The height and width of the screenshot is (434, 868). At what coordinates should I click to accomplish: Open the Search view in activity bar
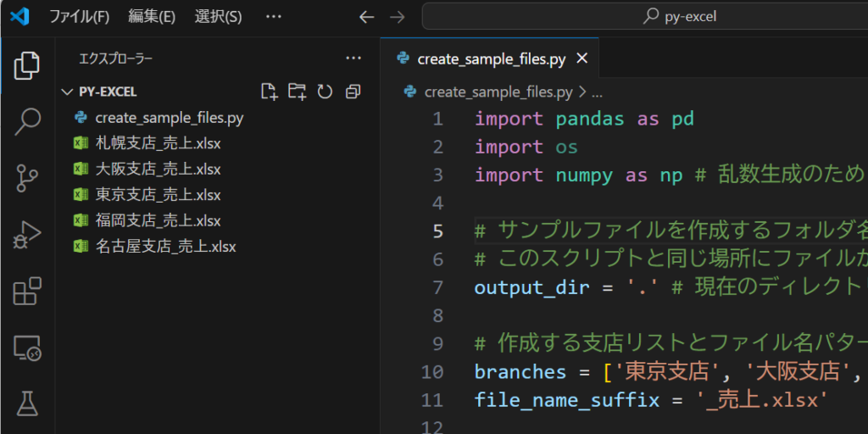tap(27, 122)
